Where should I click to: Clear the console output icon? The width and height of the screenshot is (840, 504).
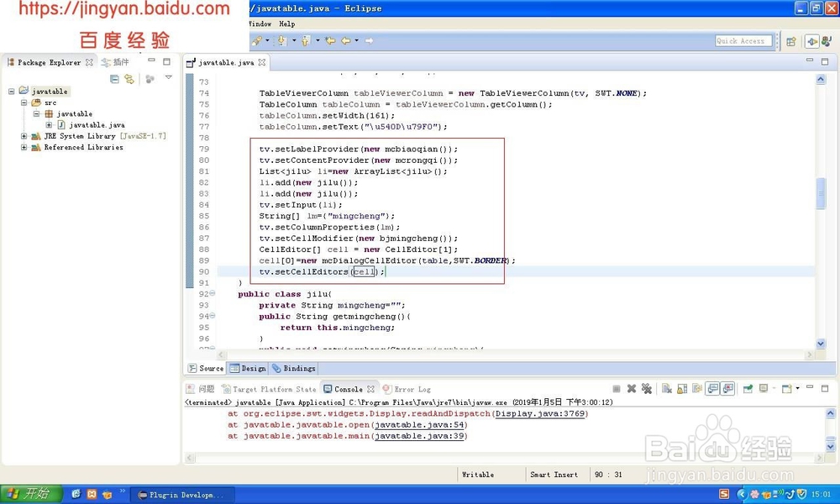666,389
